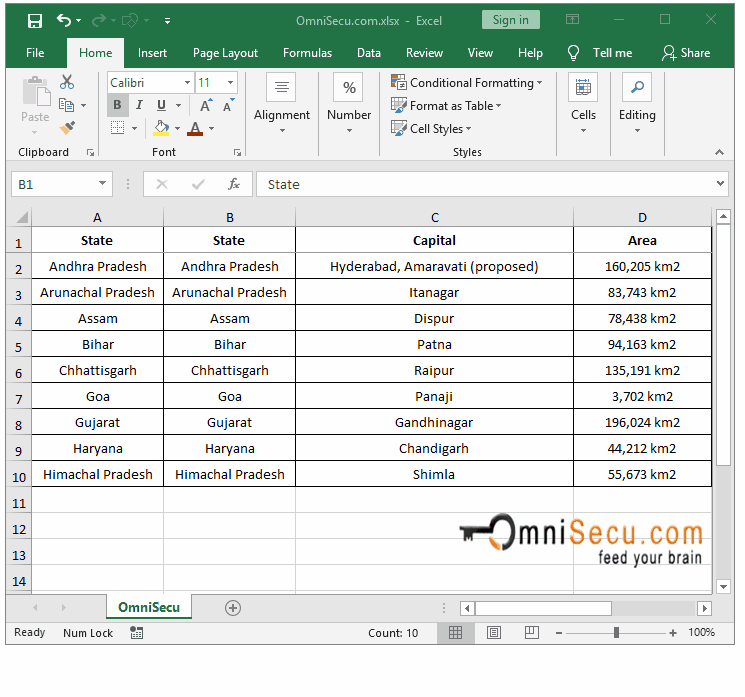Open the font size 11 dropdown
This screenshot has height=697, width=745.
click(x=230, y=83)
